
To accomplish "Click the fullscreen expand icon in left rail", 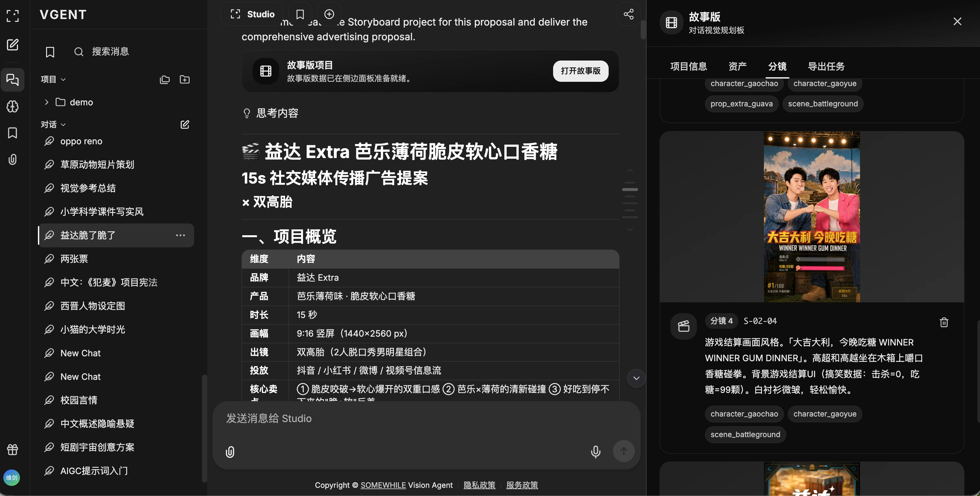I will (x=12, y=16).
